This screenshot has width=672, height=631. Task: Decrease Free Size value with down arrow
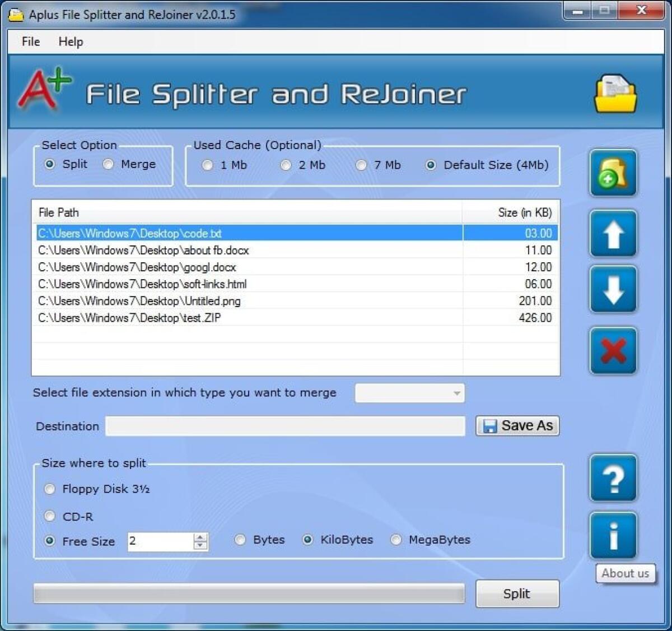pos(200,545)
